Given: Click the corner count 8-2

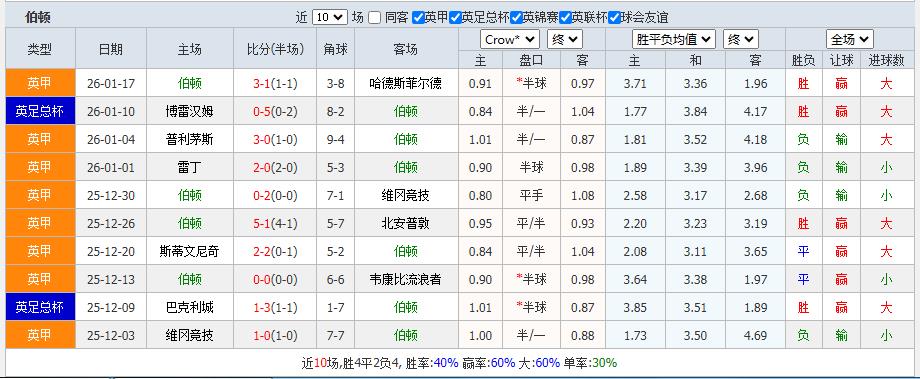Looking at the screenshot, I should click(x=336, y=111).
